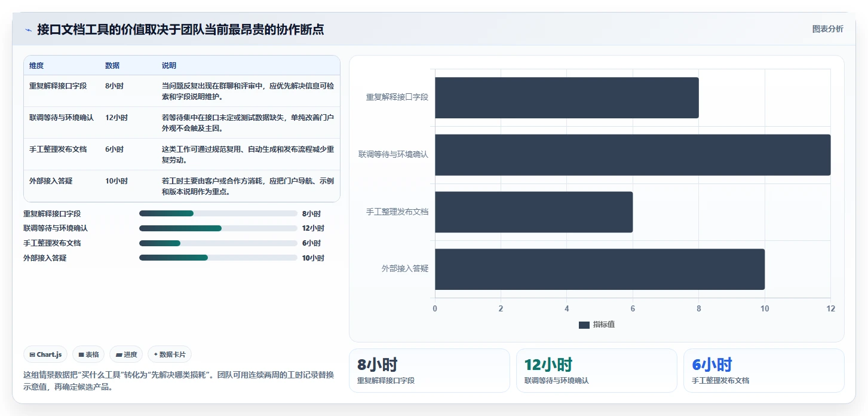Click the 手工整理发布文档 progress label

52,243
